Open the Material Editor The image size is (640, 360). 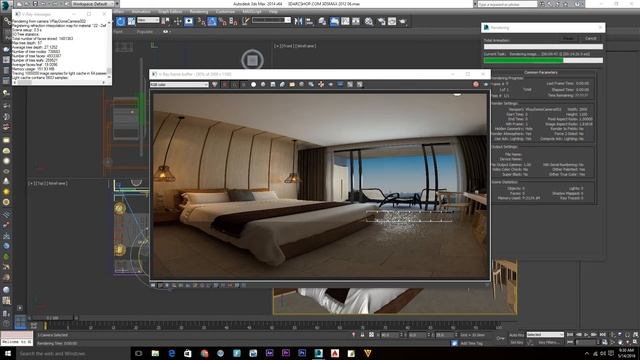coord(369,21)
